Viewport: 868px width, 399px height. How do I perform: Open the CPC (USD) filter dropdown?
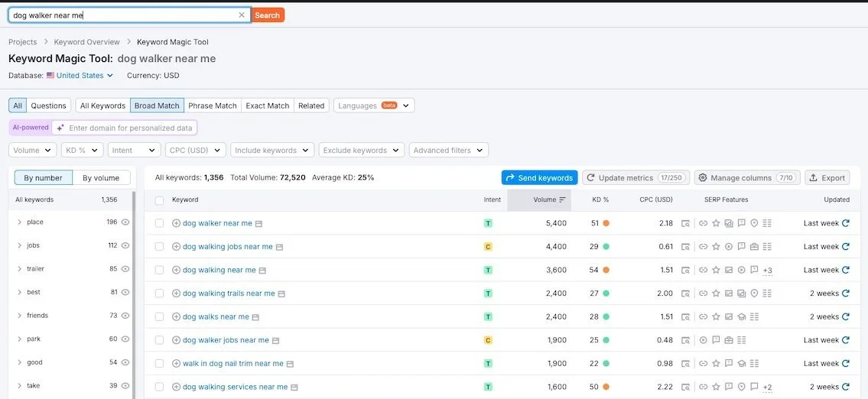pos(196,150)
